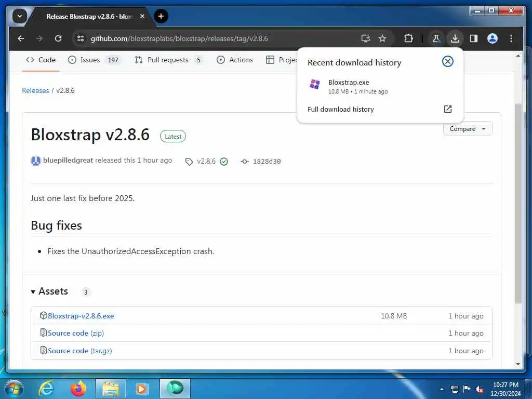Screen dimensions: 532x399
Task: Click the scrollbar down arrow
Action: click(518, 364)
